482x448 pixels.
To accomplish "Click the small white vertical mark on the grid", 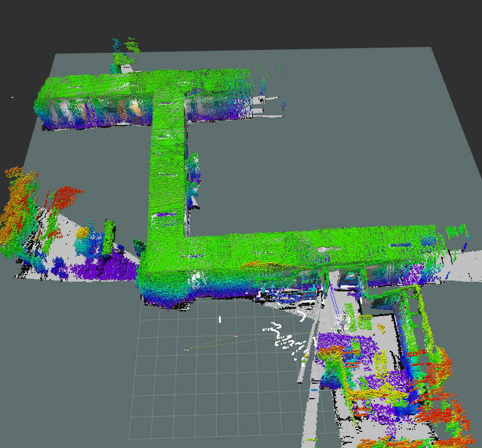I will click(x=219, y=318).
